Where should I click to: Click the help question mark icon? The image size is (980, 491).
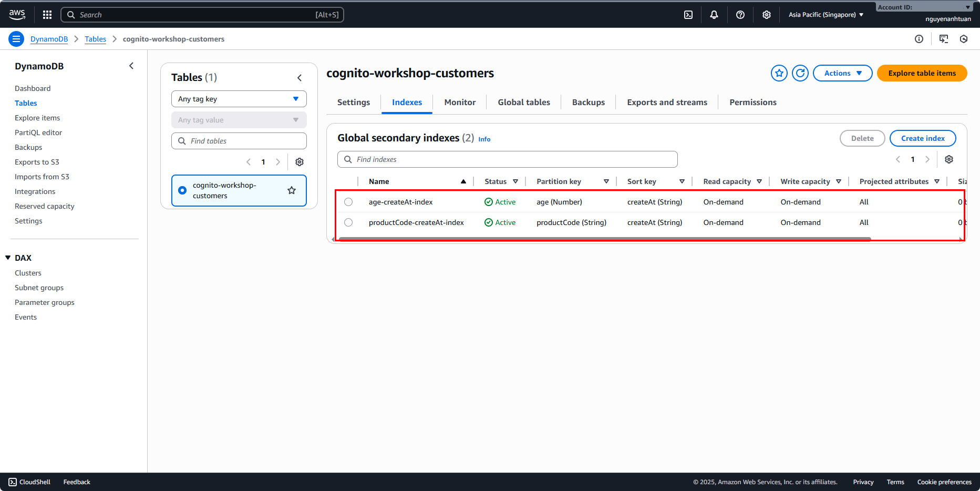(x=740, y=15)
